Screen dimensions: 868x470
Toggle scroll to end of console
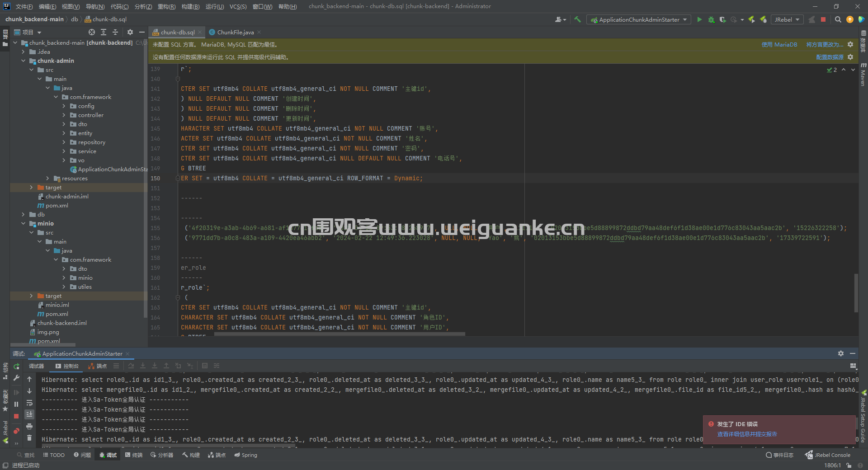click(29, 414)
